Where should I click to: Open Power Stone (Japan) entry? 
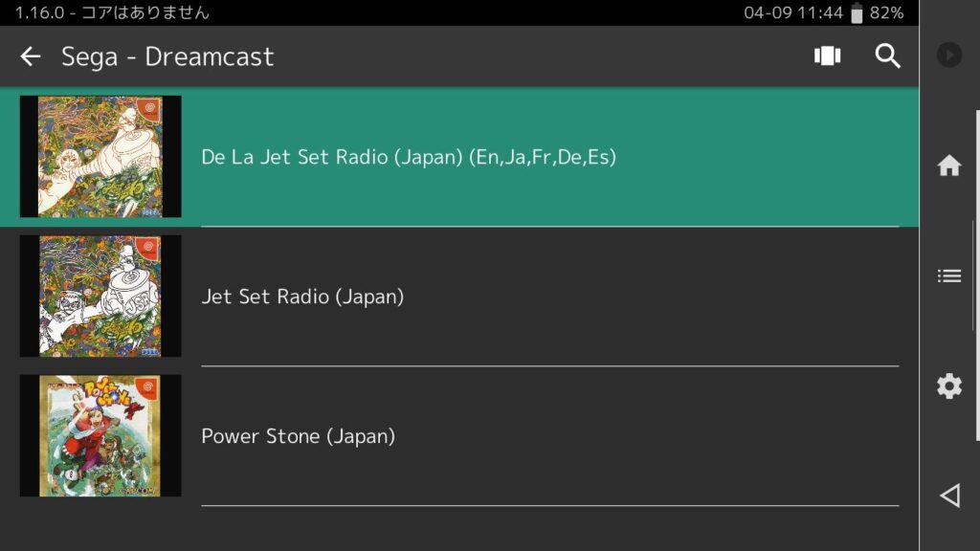(x=459, y=436)
